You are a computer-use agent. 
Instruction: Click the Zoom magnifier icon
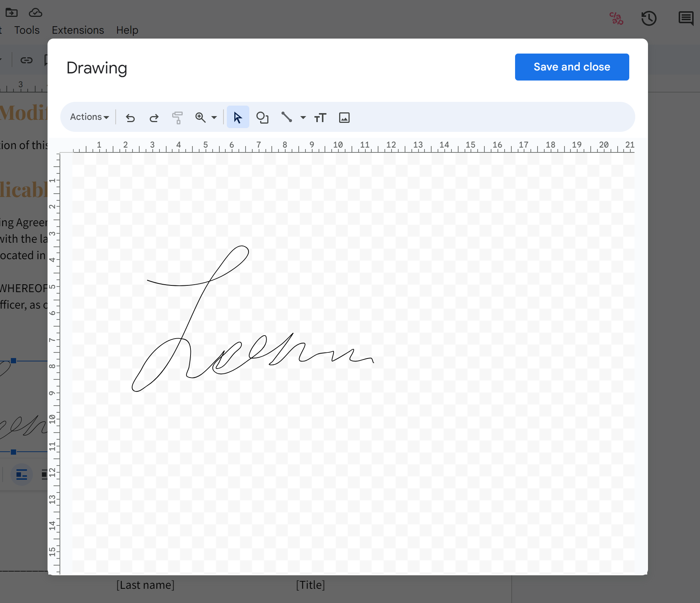point(200,117)
